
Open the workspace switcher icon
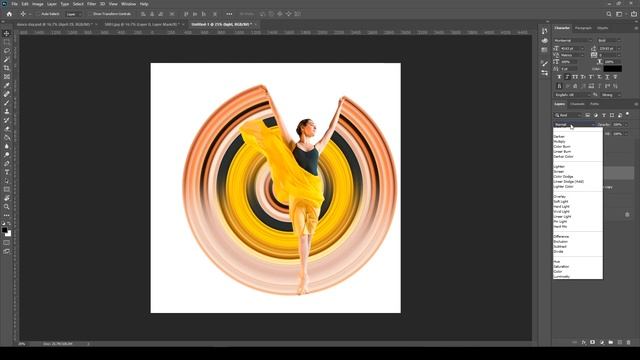tap(619, 14)
